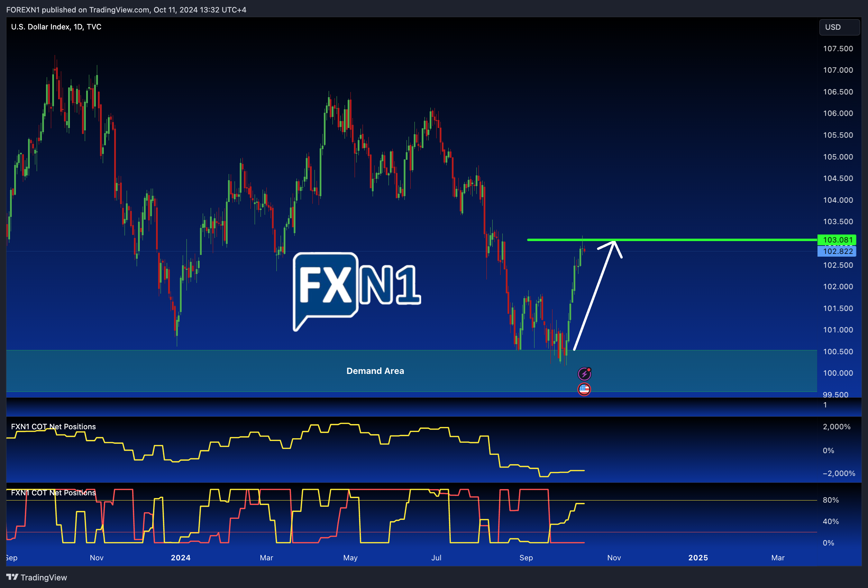The height and width of the screenshot is (588, 868).
Task: Click the lightning bolt event icon
Action: coord(584,373)
